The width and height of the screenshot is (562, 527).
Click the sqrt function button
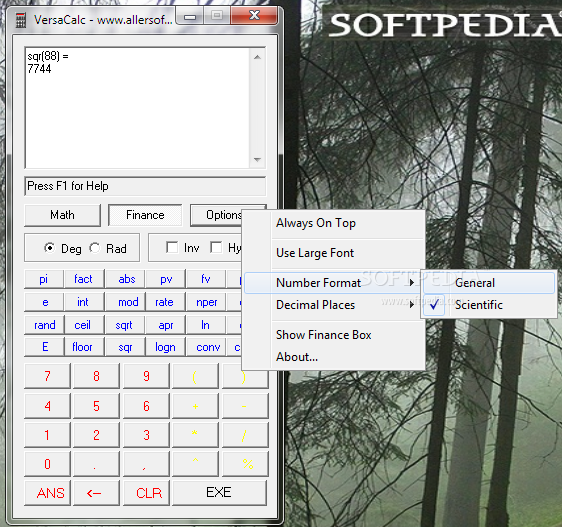click(x=124, y=325)
